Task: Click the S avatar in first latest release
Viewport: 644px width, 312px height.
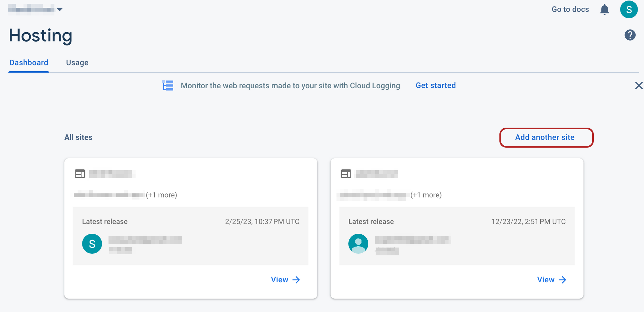Action: (x=92, y=244)
